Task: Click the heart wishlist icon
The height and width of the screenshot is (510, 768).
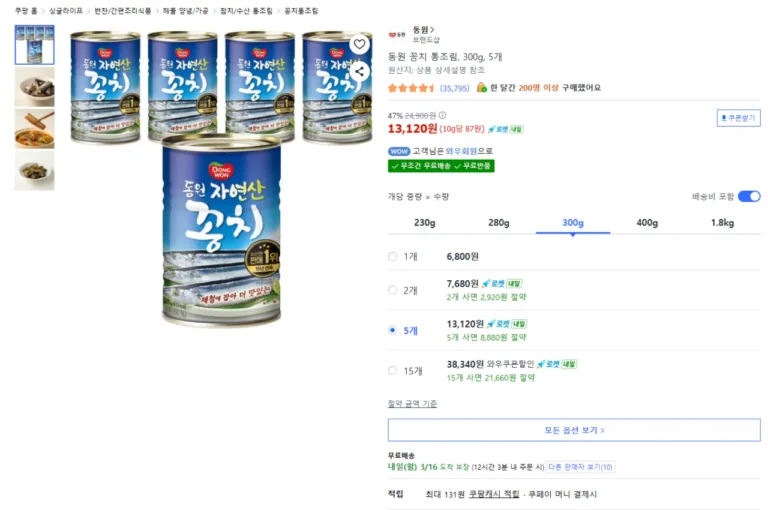Action: click(359, 45)
